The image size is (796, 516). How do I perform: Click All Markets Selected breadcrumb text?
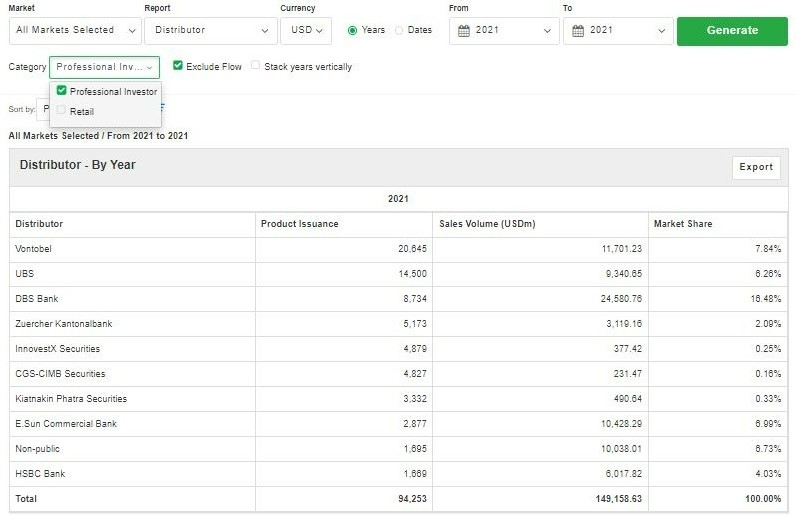53,136
